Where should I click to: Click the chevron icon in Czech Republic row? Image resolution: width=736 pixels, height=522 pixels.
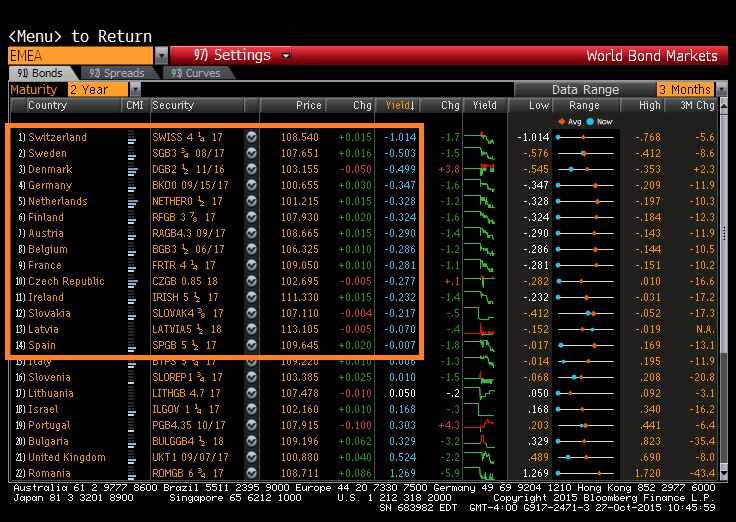[252, 281]
